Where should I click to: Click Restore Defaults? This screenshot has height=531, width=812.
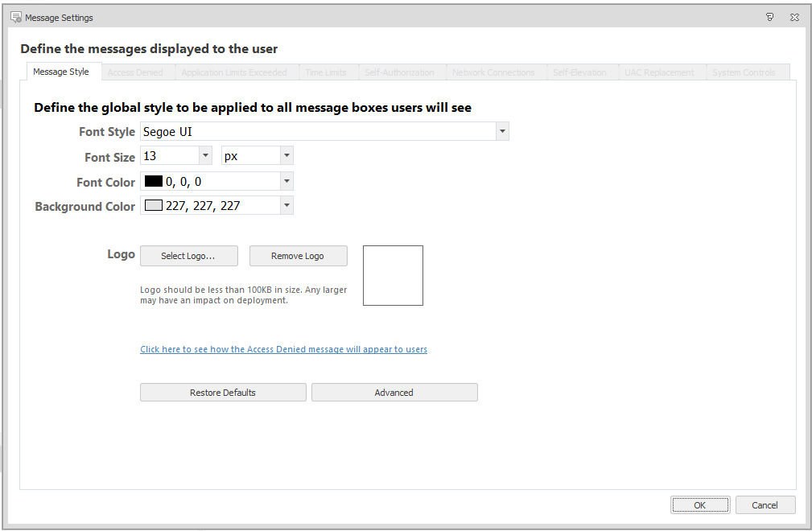pos(223,392)
